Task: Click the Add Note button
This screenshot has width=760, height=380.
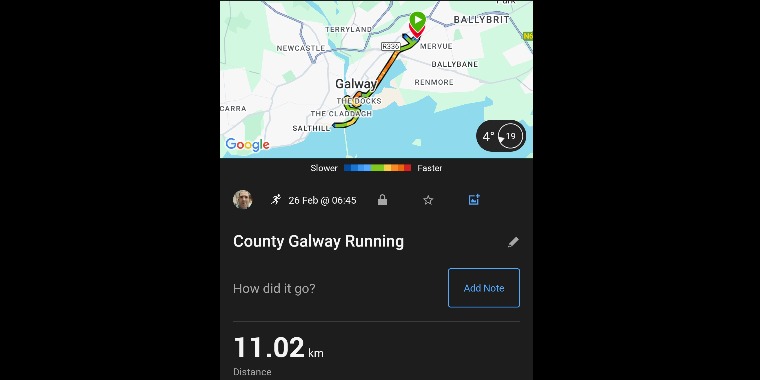Action: click(484, 288)
